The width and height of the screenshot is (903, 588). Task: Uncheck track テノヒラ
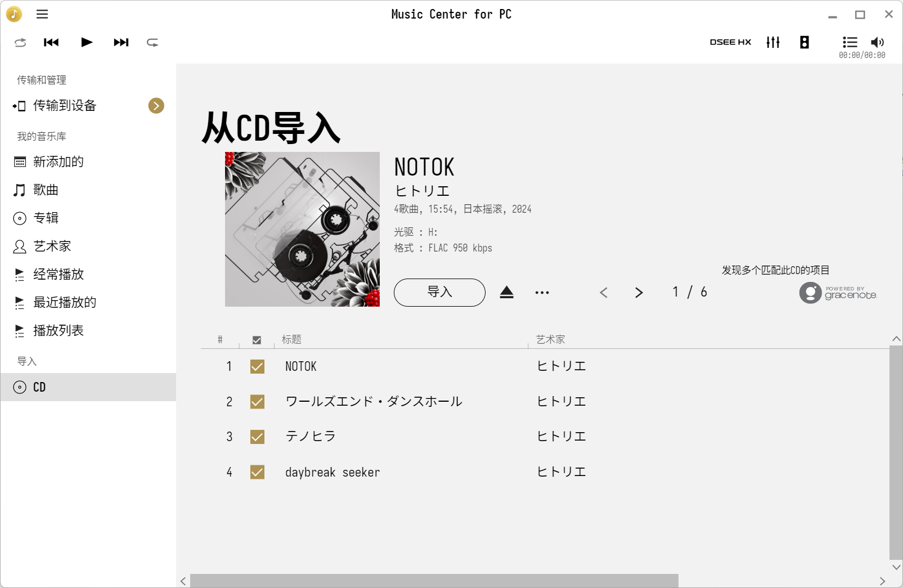(257, 437)
